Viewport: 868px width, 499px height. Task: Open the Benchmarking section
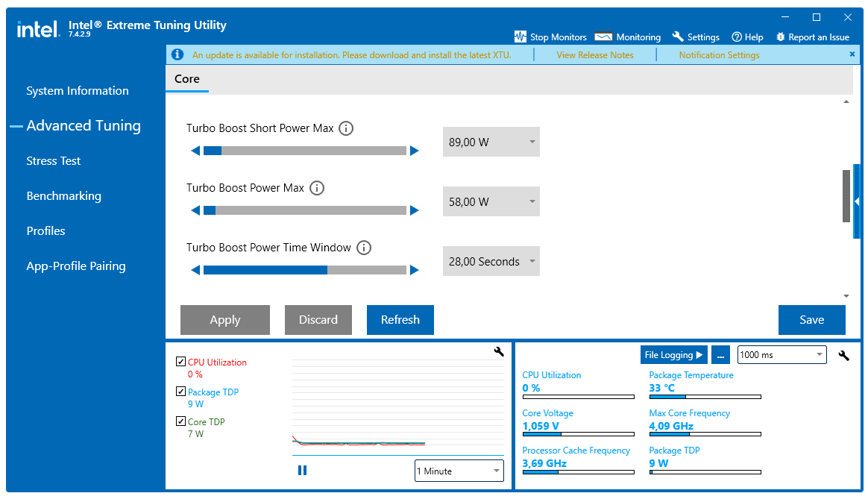[x=63, y=196]
